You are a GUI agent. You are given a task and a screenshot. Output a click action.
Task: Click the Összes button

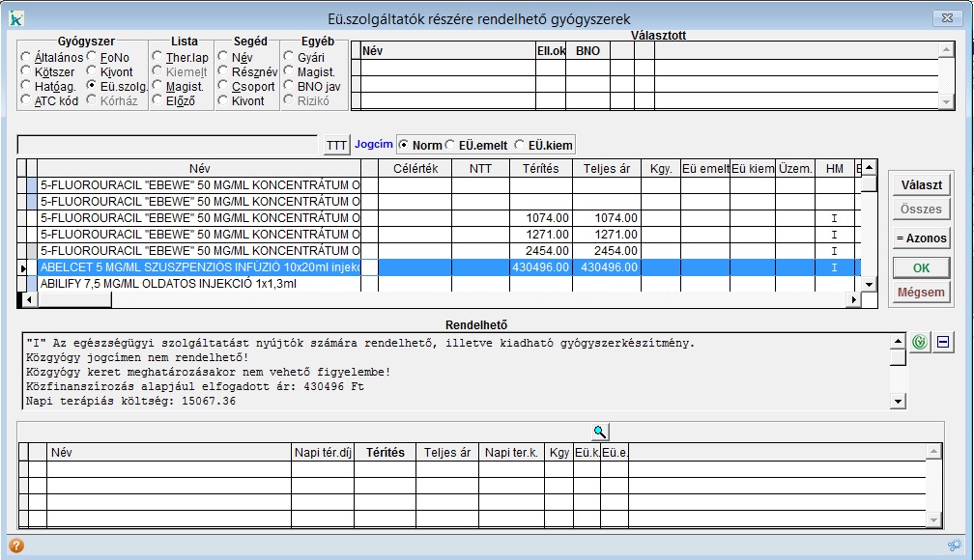click(x=921, y=210)
